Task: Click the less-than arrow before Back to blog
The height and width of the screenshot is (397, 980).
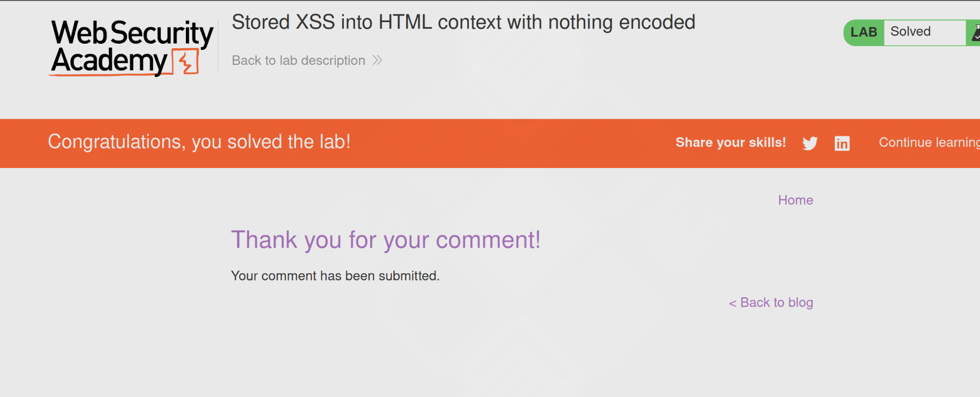Action: (x=733, y=303)
